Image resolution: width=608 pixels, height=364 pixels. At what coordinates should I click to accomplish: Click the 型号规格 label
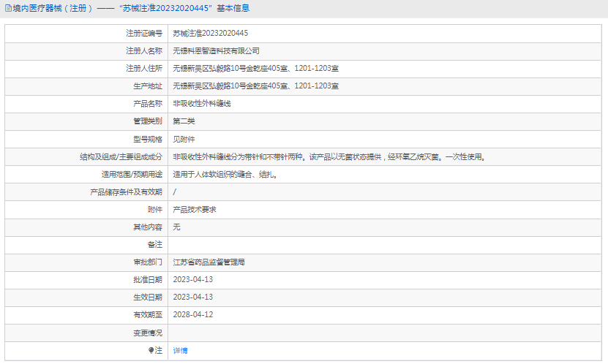[x=148, y=139]
